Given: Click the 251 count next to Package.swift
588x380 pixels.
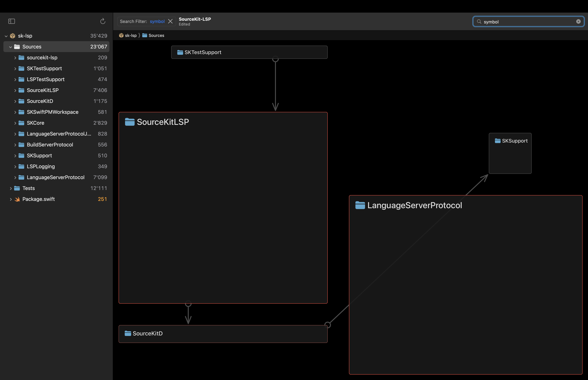Looking at the screenshot, I should (x=102, y=199).
